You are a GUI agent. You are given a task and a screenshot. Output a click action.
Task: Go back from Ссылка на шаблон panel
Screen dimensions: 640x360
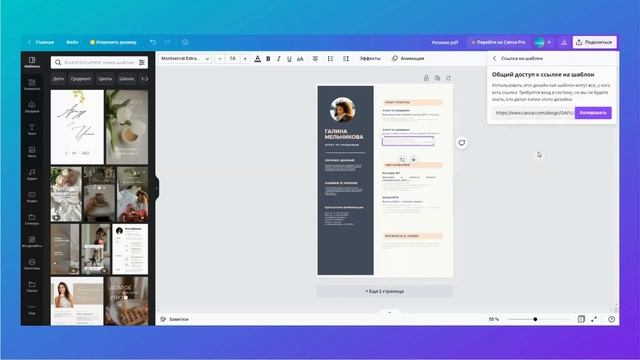tap(494, 58)
